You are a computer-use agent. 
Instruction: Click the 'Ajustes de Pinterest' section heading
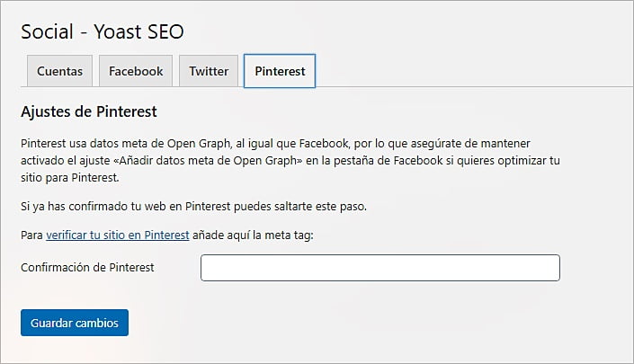[89, 112]
